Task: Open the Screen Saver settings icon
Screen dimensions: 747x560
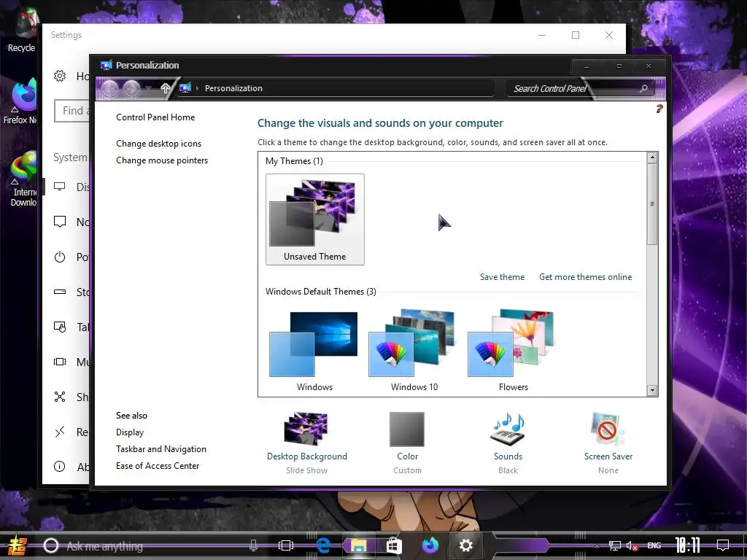Action: pos(608,429)
